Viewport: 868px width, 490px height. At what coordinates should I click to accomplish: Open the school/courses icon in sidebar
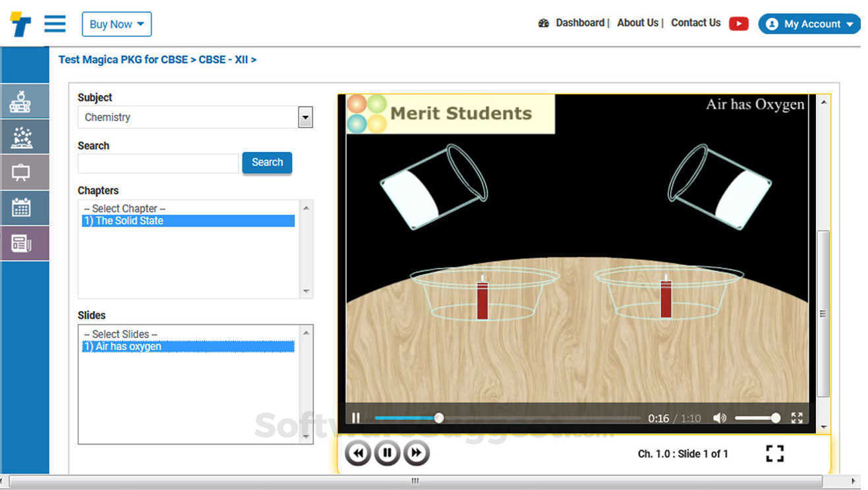(x=24, y=101)
